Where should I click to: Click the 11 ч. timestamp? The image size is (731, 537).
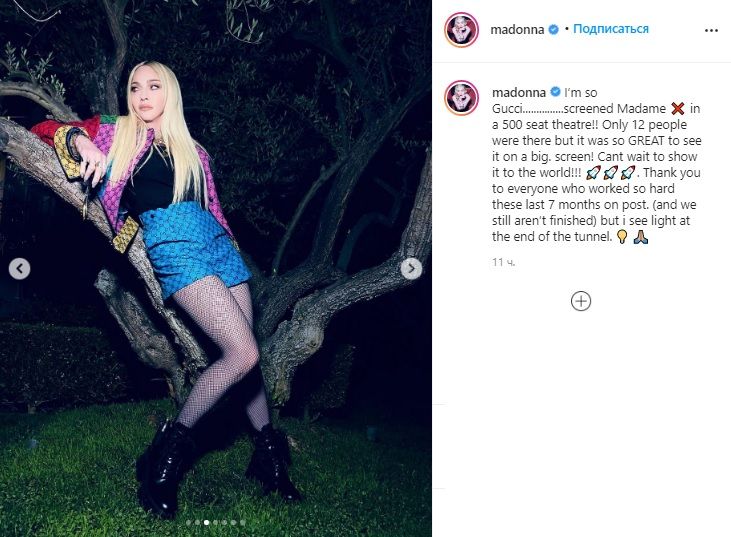[503, 262]
